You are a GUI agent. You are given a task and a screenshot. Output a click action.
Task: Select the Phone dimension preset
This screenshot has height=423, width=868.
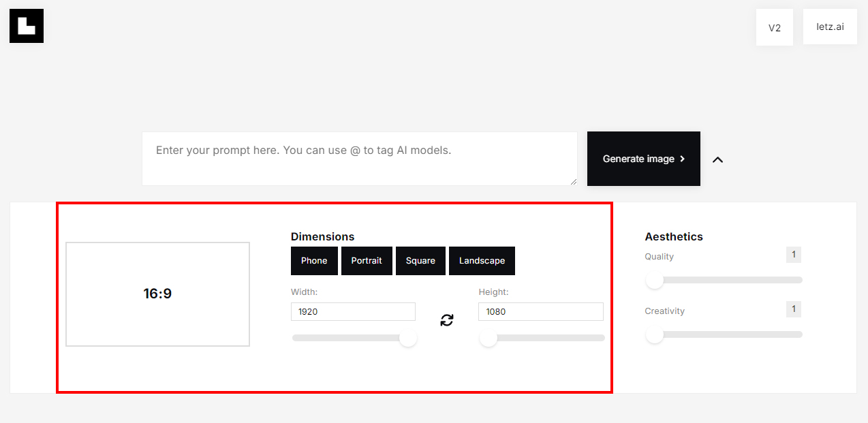pos(314,261)
